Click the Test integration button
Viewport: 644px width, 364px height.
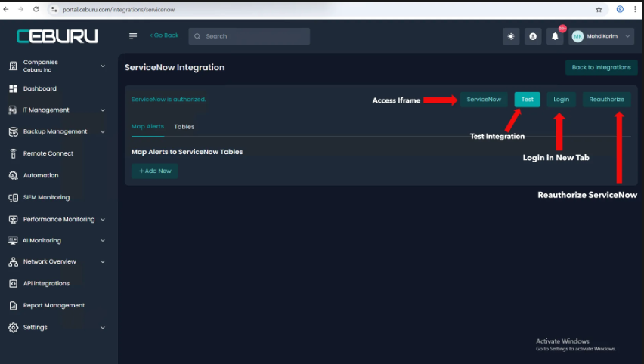(528, 100)
